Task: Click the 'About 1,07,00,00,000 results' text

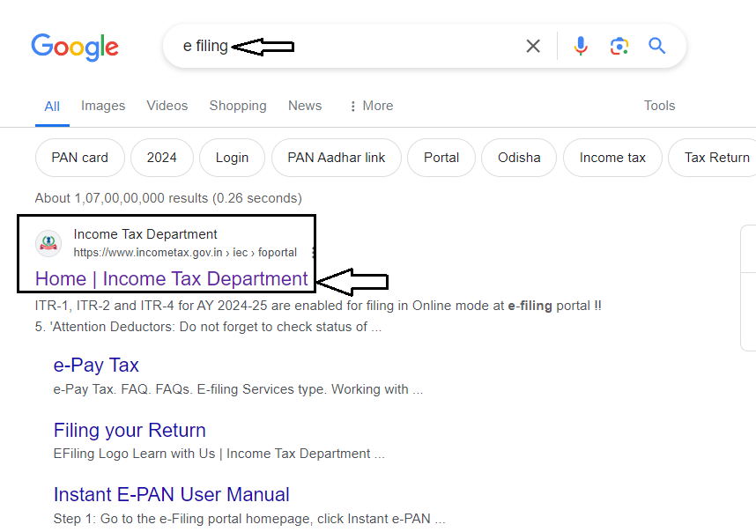Action: 168,198
